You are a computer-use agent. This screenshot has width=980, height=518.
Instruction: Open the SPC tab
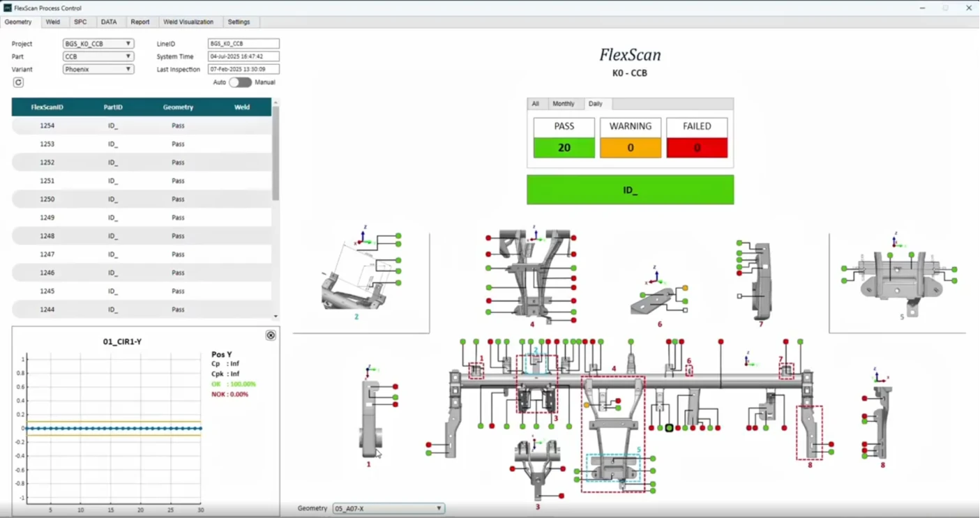click(x=80, y=22)
